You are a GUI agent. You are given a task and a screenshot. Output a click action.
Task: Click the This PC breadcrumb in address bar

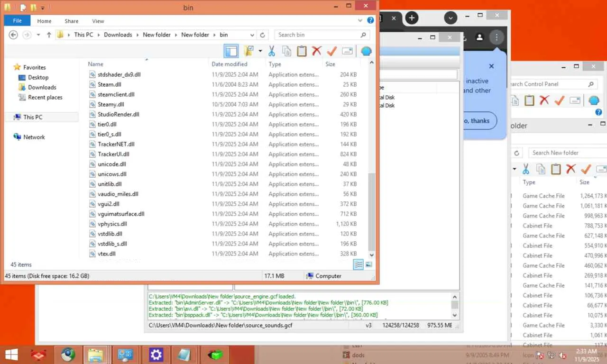coord(83,35)
